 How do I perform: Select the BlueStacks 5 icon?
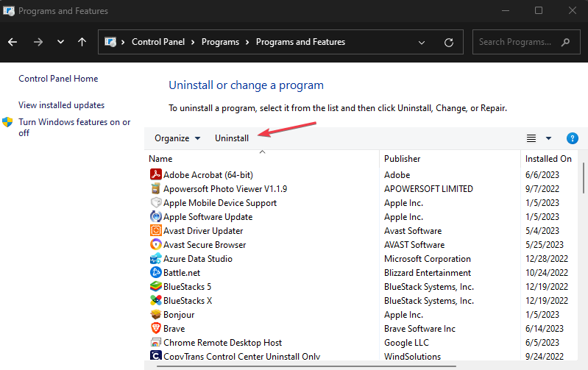pos(155,287)
